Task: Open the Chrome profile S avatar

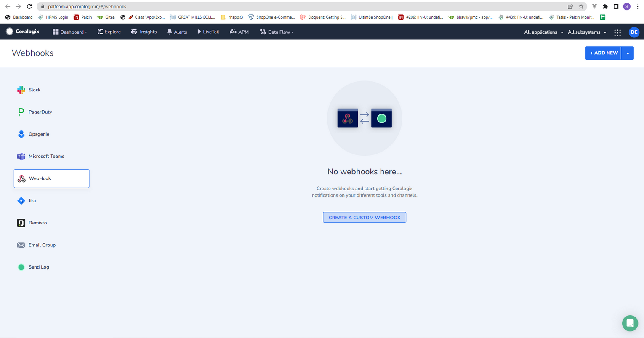Action: [627, 6]
